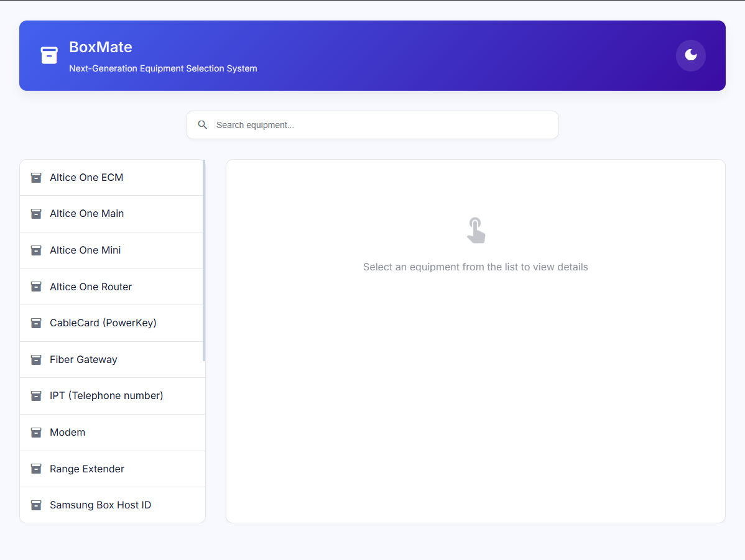
Task: Click the box icon next to Range Extender
Action: pyautogui.click(x=35, y=469)
